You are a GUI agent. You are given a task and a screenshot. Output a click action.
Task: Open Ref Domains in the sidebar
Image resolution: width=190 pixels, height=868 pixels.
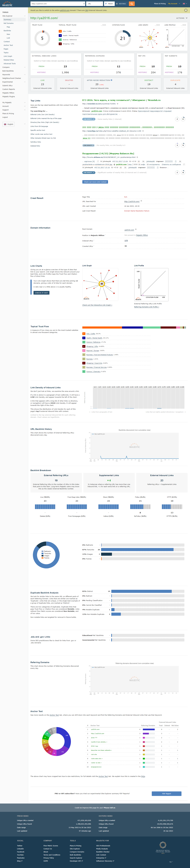point(8,23)
